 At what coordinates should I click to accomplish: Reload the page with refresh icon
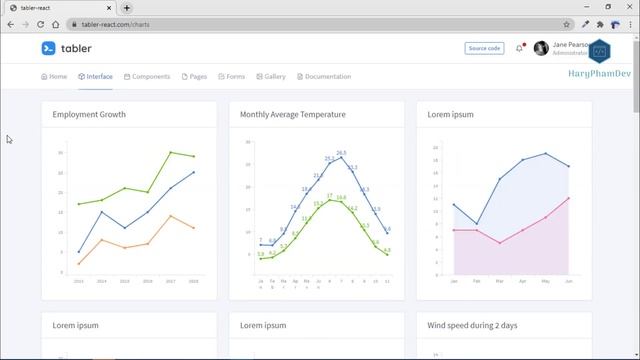(40, 24)
